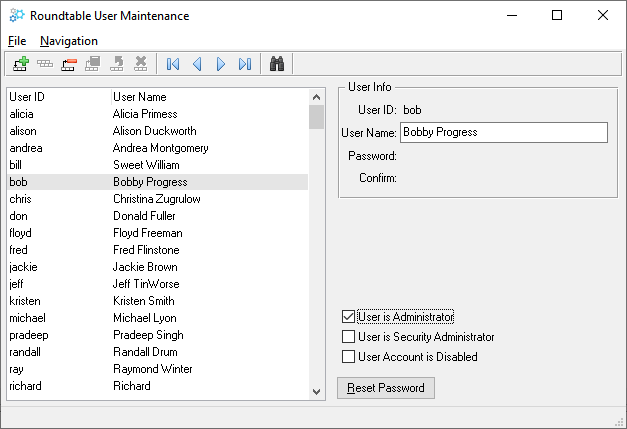Open the Navigation menu

click(x=69, y=41)
